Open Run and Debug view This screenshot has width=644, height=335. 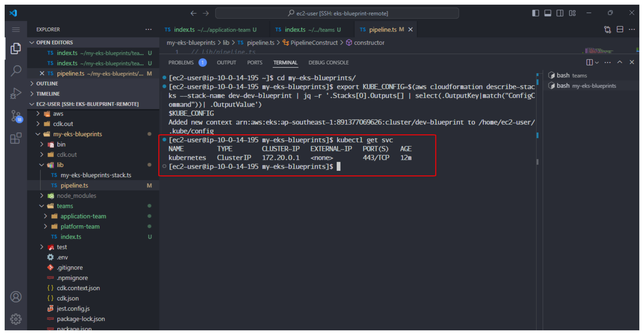16,93
